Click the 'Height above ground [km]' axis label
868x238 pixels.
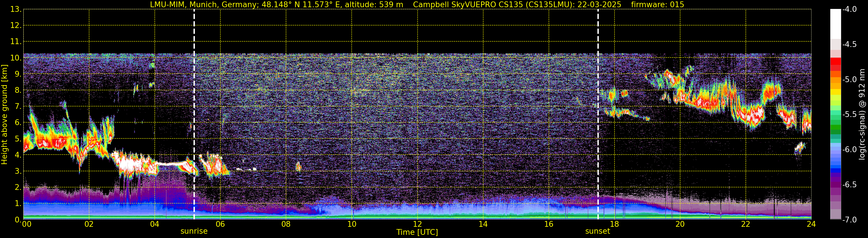[4, 114]
